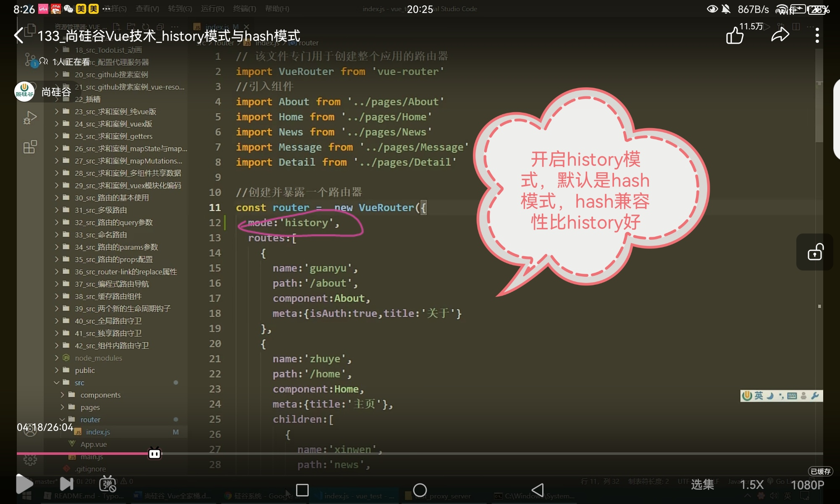The width and height of the screenshot is (840, 504).
Task: Expand the pages folder
Action: point(90,407)
